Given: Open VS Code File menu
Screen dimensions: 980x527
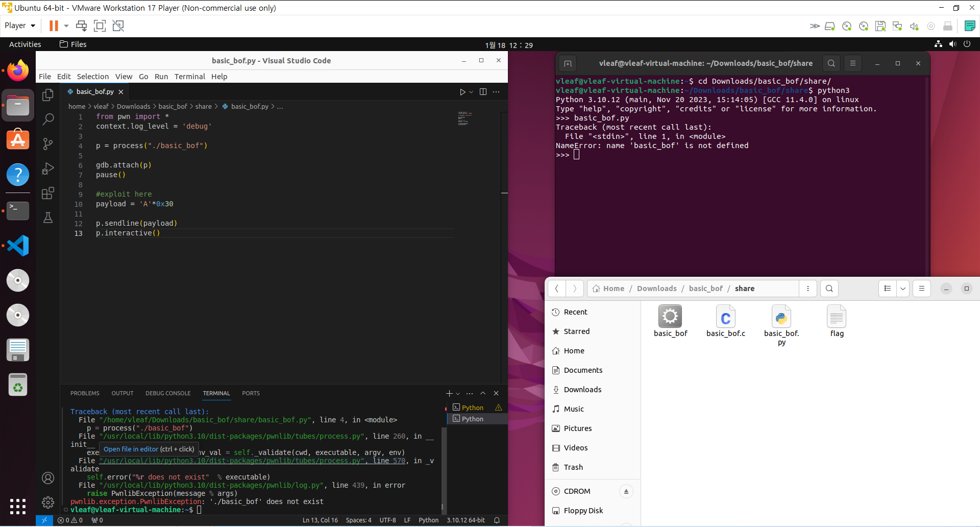Looking at the screenshot, I should coord(45,77).
